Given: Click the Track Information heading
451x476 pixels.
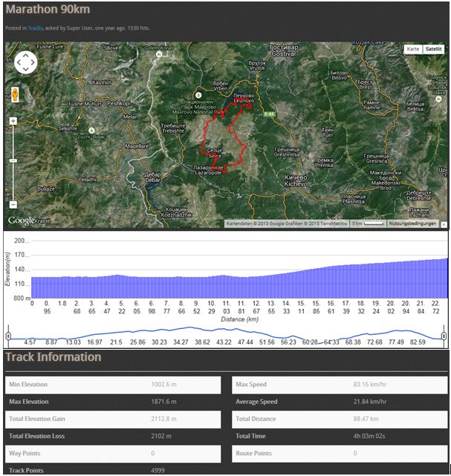Looking at the screenshot, I should 53,357.
